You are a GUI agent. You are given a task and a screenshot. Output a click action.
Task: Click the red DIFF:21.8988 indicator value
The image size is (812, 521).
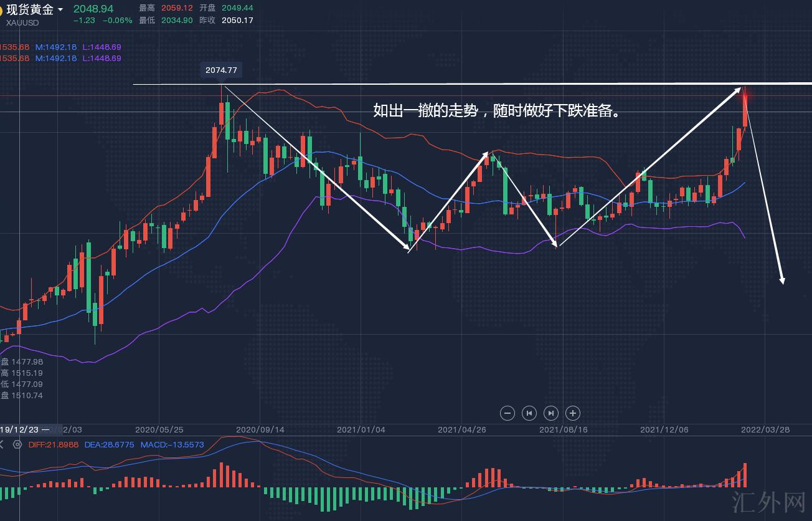tap(54, 444)
